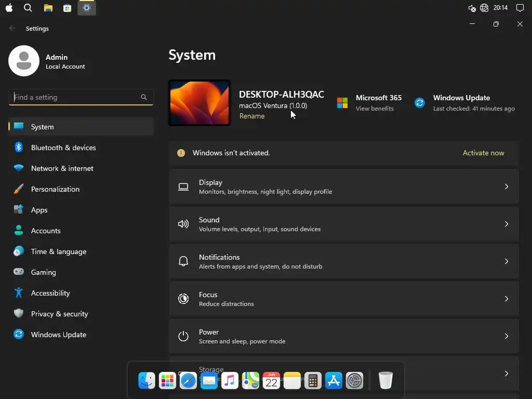This screenshot has width=532, height=399.
Task: Select System in the sidebar
Action: tap(81, 127)
